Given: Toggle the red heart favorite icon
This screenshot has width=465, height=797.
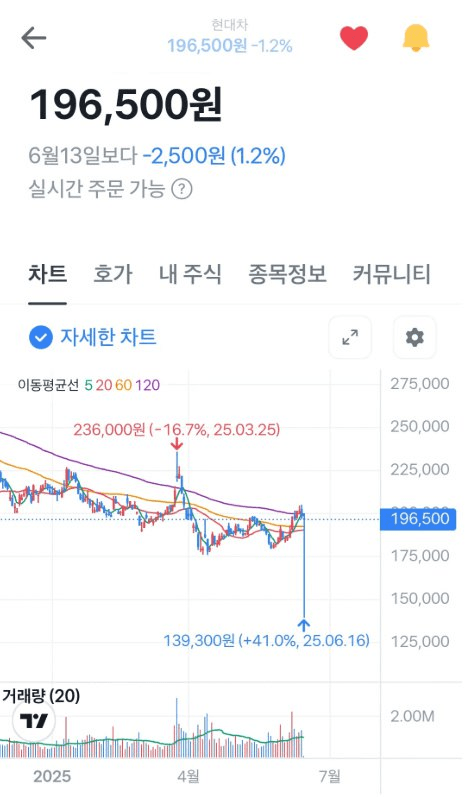Looking at the screenshot, I should point(354,38).
